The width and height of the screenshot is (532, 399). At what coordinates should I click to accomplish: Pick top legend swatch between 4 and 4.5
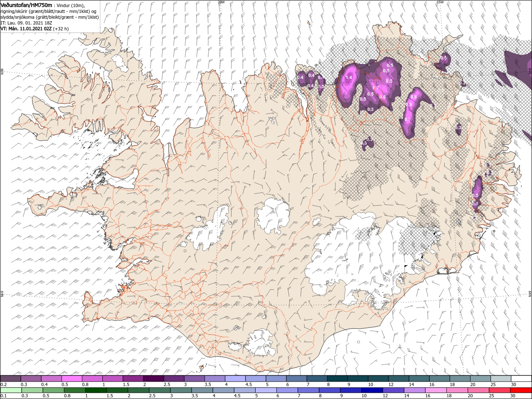[x=235, y=378]
